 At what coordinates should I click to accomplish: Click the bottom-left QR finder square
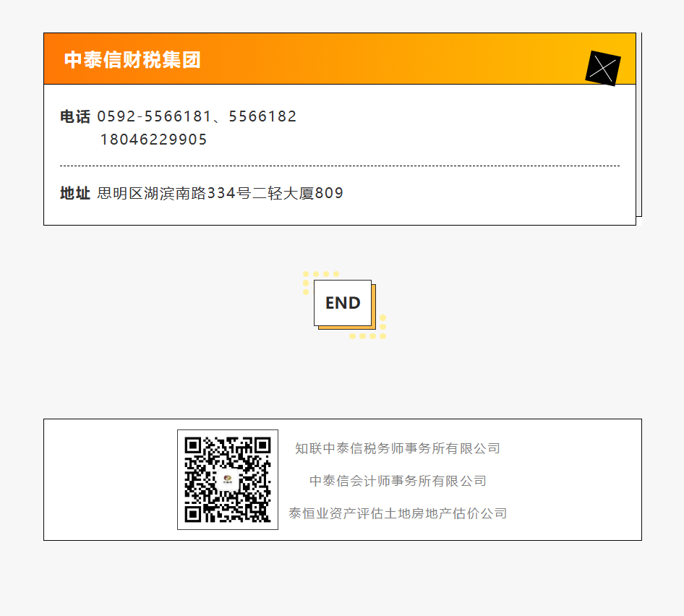(x=193, y=513)
